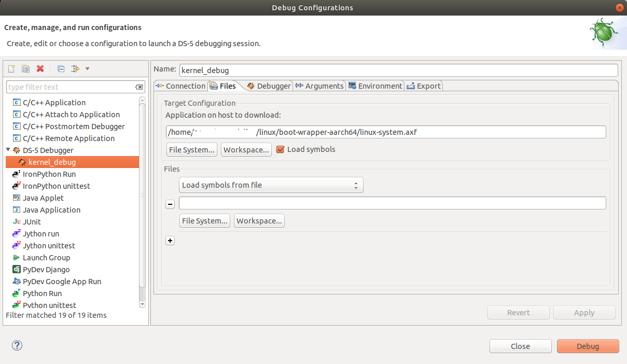
Task: Edit the Name field of the configuration
Action: tap(398, 70)
